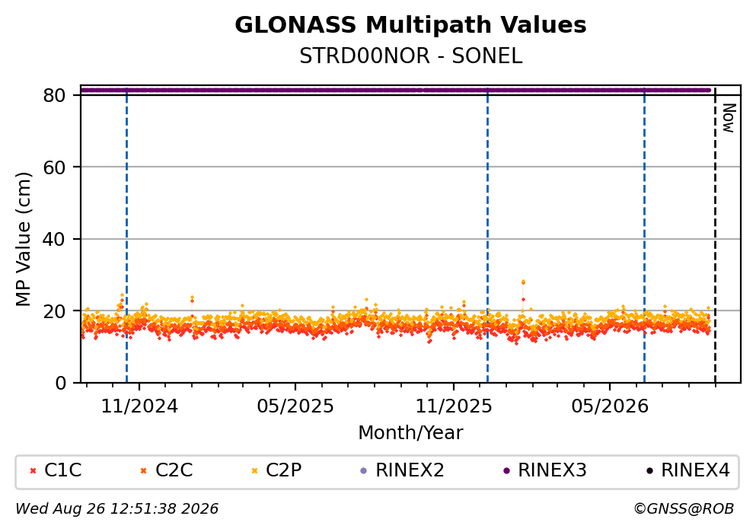The width and height of the screenshot is (756, 532).
Task: Click the blue dashed line before 11/2024
Action: 127,236
